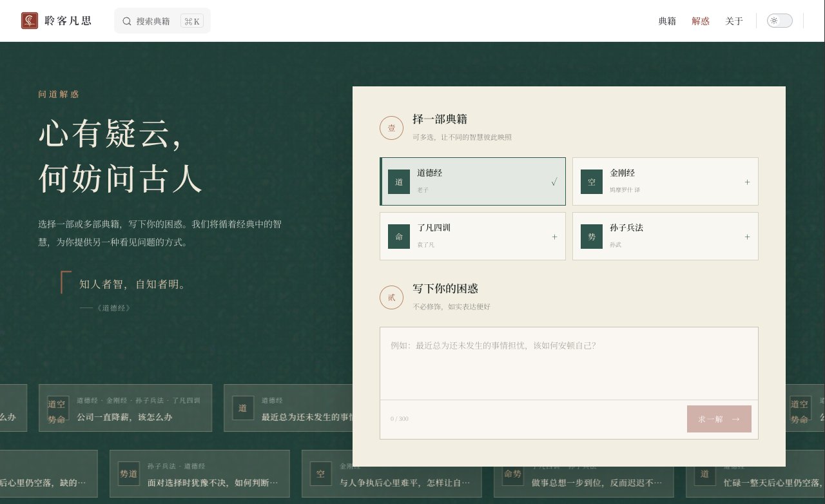Screen dimensions: 825x504
Task: Click into the 例如：最近总为… question textarea
Action: click(568, 363)
